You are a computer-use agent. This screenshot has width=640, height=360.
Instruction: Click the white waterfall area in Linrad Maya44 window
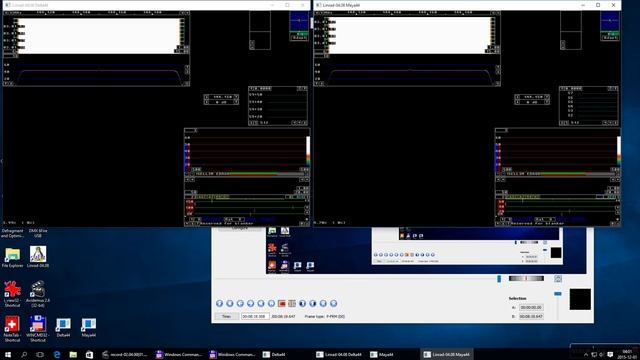click(x=410, y=36)
